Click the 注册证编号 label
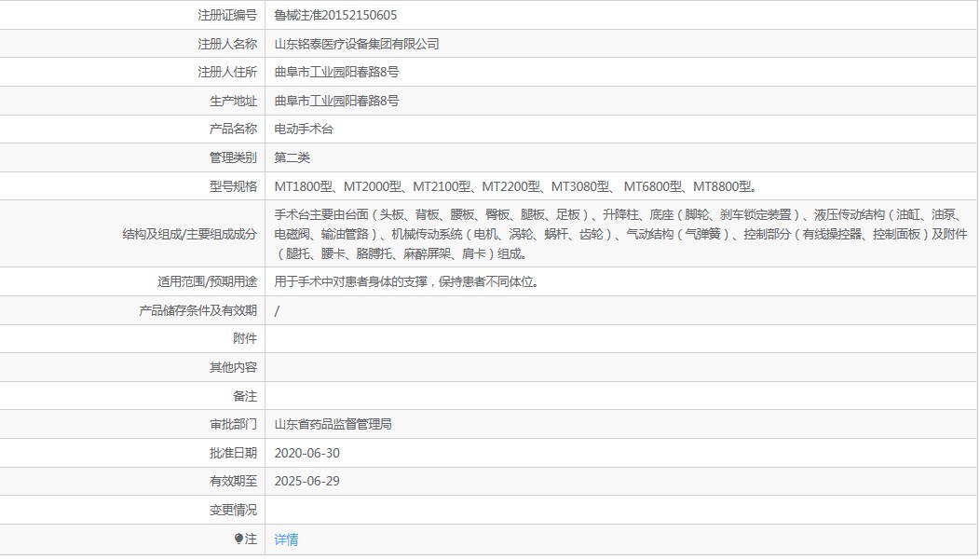Screen dimensions: 980x560 coord(227,16)
